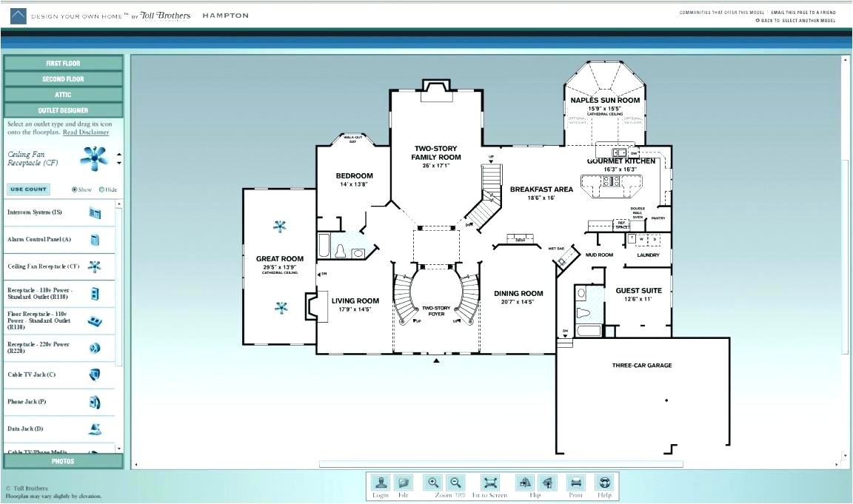Click the up arrow beside Ceiling Fan Receptacle
Viewport: 853px width, 504px height.
[x=119, y=154]
